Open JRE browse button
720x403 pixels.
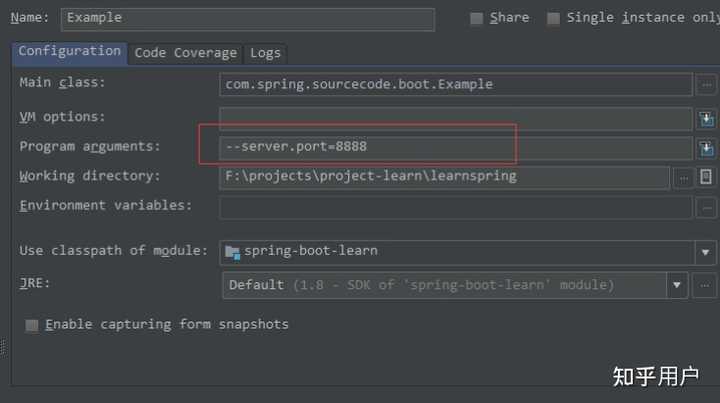[x=707, y=285]
